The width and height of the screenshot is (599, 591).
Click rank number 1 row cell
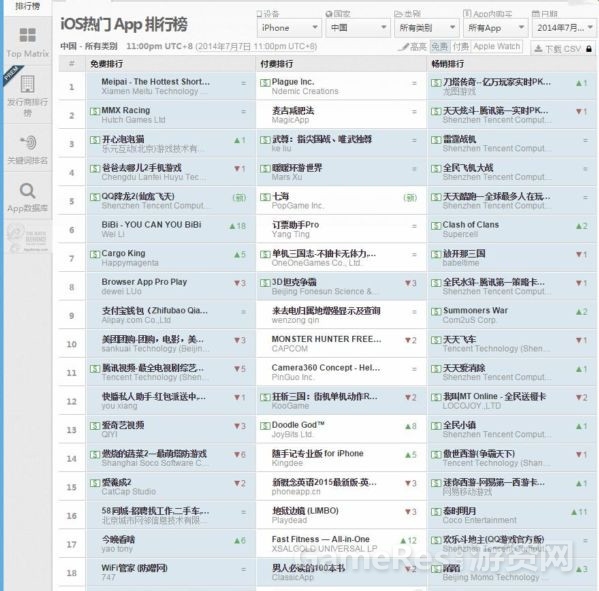click(x=71, y=87)
